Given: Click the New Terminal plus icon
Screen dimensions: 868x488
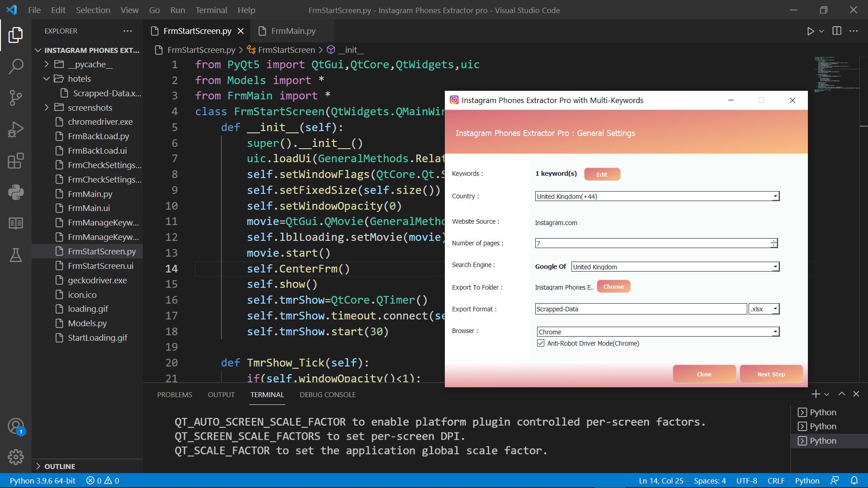Looking at the screenshot, I should pos(816,394).
